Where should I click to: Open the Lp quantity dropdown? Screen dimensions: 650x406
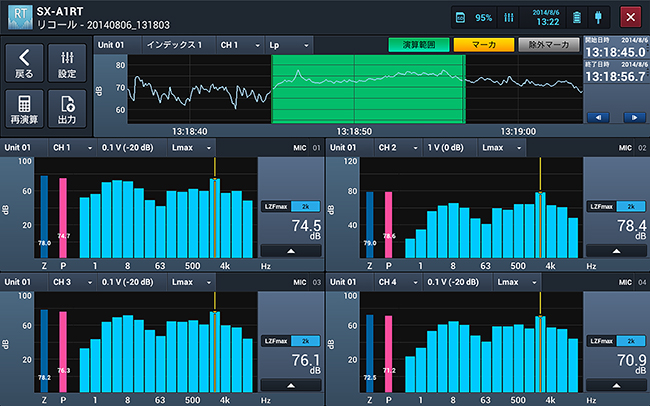coord(289,45)
